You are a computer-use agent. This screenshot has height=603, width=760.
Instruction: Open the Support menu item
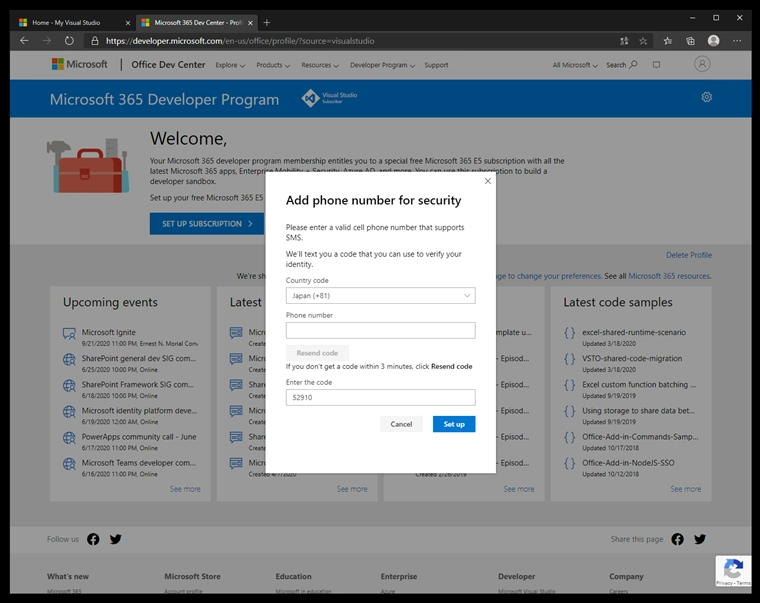[436, 65]
